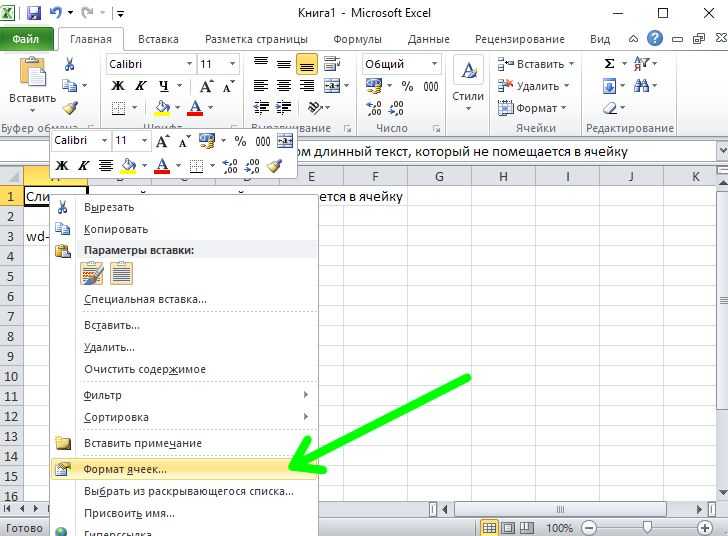This screenshot has width=728, height=536.
Task: Click the Cut scissors icon in ribbon
Action: (70, 64)
